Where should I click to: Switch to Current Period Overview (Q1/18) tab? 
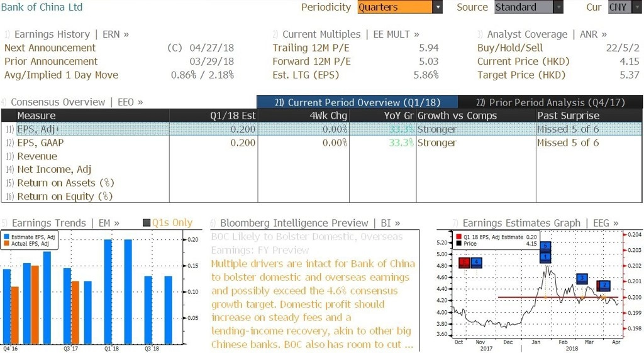357,102
